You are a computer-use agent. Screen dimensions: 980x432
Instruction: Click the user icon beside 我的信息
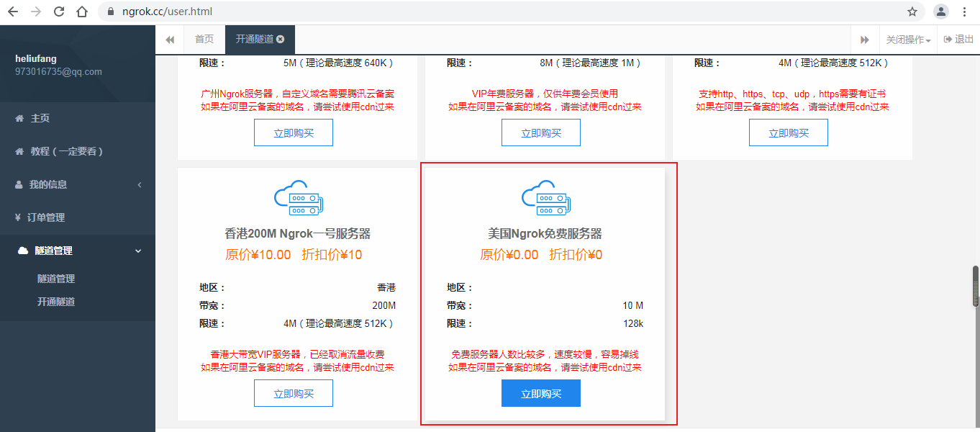point(19,184)
